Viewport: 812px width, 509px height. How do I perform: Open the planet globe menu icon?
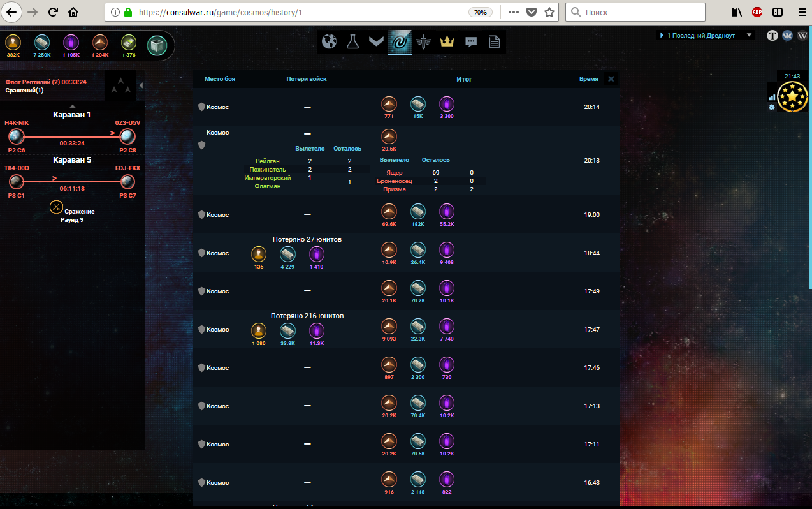[x=329, y=42]
